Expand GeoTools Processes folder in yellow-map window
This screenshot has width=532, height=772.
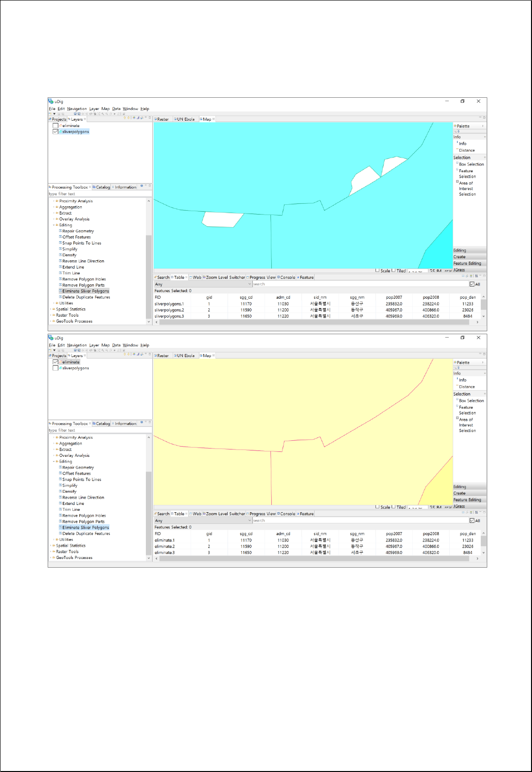click(51, 557)
